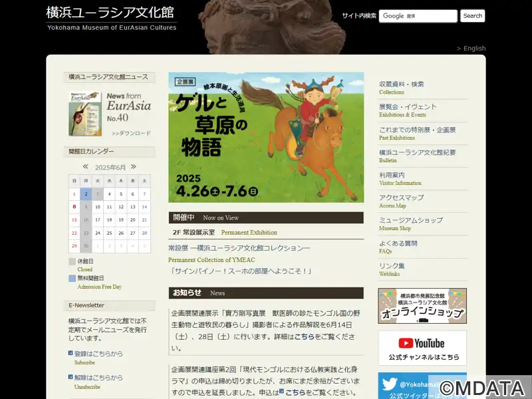Select June 28 on the calendar
532x399 pixels.
pos(144,233)
